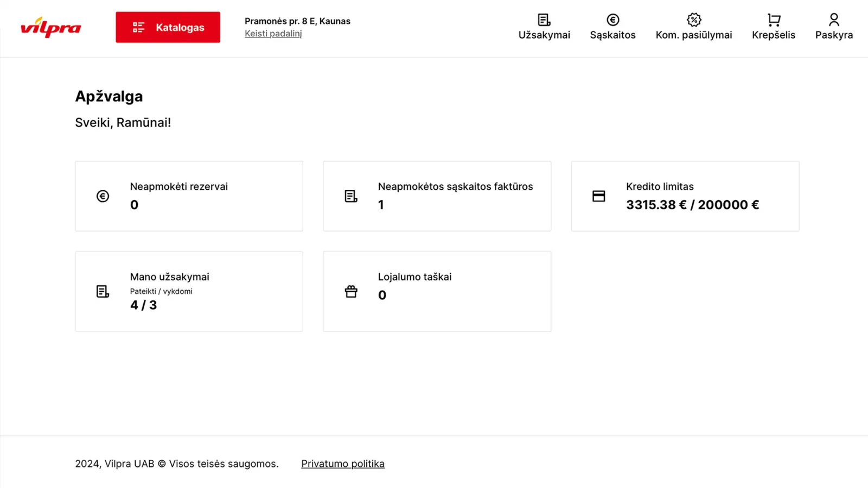Click Kredito limitas card title
Image resolution: width=868 pixels, height=488 pixels.
pyautogui.click(x=660, y=187)
